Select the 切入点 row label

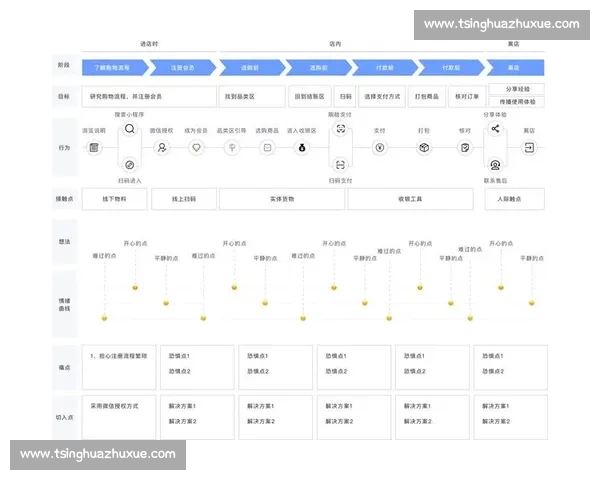65,418
